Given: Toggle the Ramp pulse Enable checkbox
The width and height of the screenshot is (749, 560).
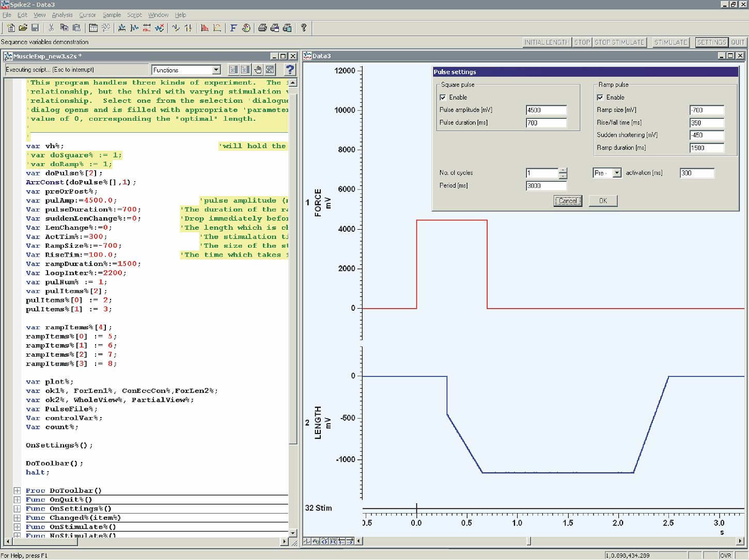Looking at the screenshot, I should (600, 97).
